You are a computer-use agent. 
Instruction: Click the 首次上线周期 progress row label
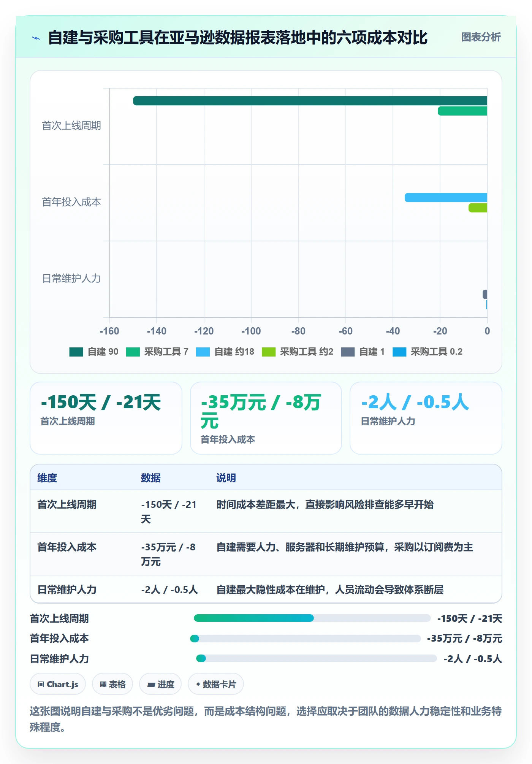[x=59, y=619]
